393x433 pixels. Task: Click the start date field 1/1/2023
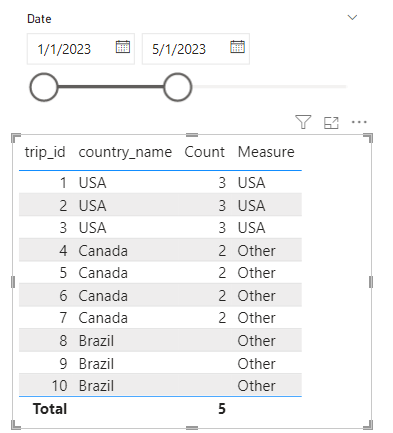[x=81, y=49]
